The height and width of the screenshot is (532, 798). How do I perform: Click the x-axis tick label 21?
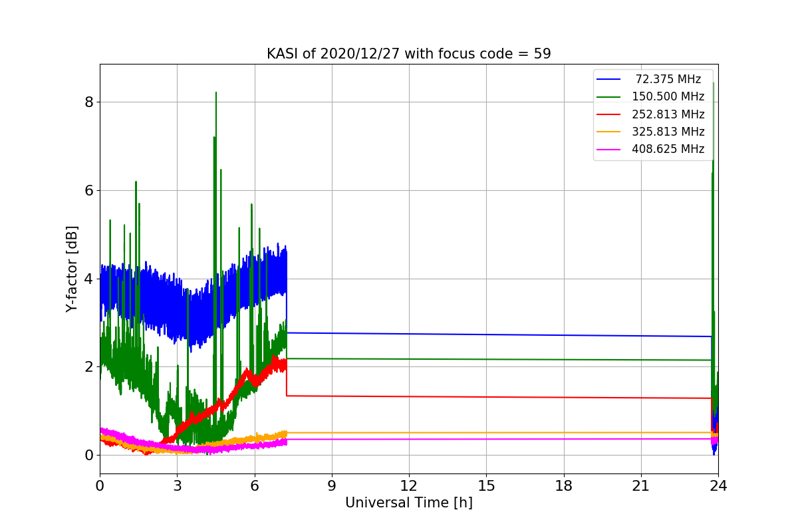(641, 486)
